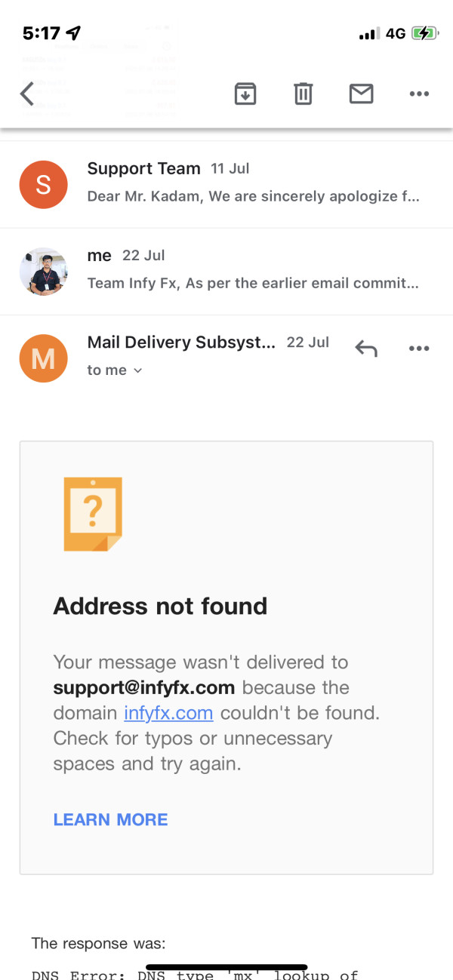Open the LEARN MORE link
Image resolution: width=453 pixels, height=980 pixels.
(x=110, y=819)
